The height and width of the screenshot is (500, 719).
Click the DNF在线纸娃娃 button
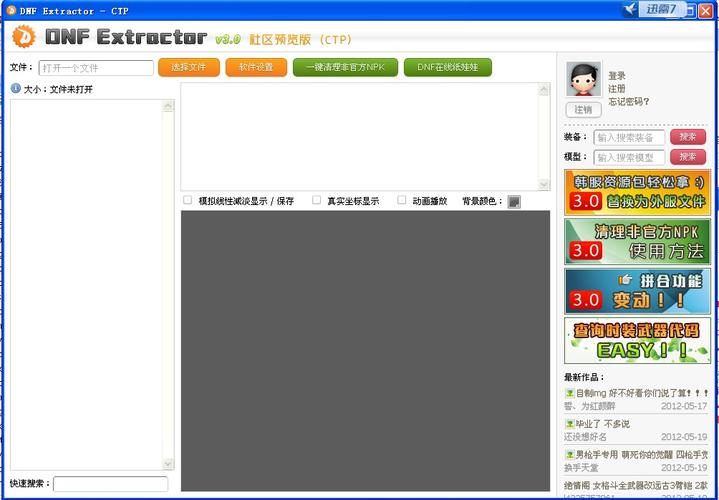pos(448,67)
